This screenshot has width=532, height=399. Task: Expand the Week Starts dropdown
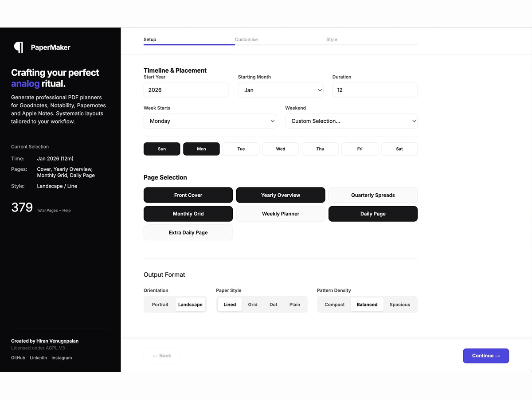pyautogui.click(x=210, y=121)
